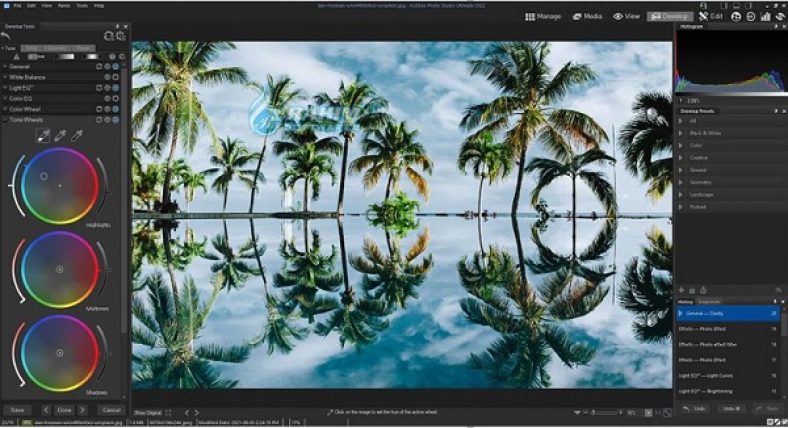The width and height of the screenshot is (788, 428).
Task: Click the next image arrow below the photo
Action: point(196,412)
